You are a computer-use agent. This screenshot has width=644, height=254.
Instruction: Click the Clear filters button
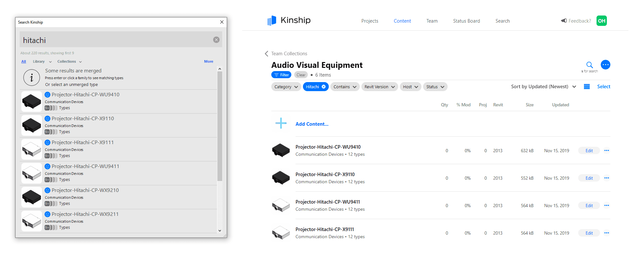pyautogui.click(x=301, y=75)
